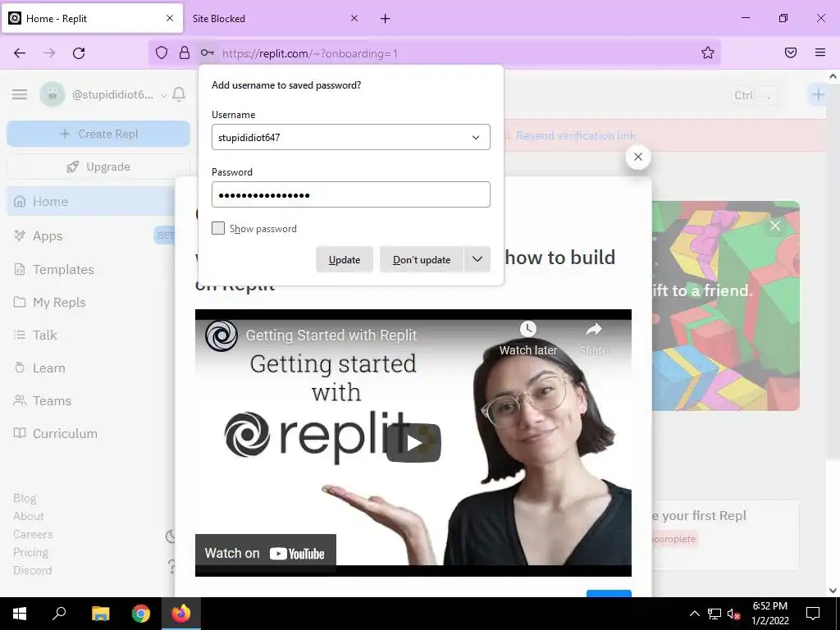Click the taskbar clock and date
Image resolution: width=840 pixels, height=630 pixels.
click(769, 614)
